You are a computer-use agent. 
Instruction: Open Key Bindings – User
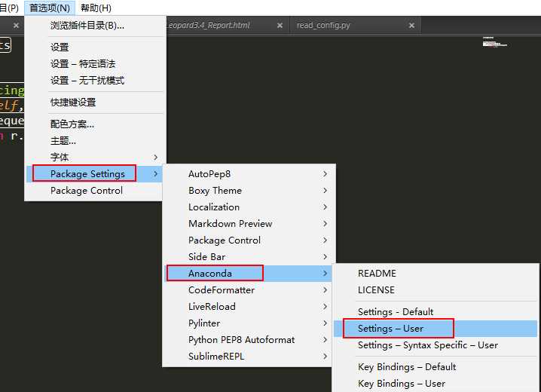coord(436,384)
